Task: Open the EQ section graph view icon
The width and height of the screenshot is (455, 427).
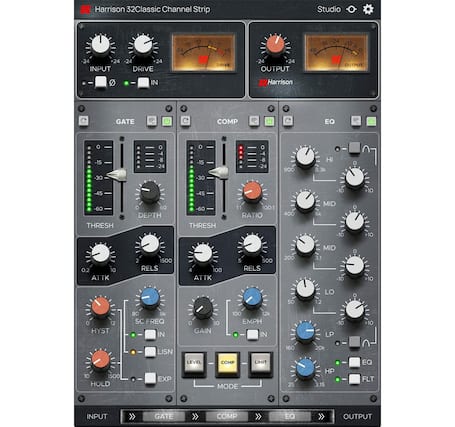Action: (356, 121)
